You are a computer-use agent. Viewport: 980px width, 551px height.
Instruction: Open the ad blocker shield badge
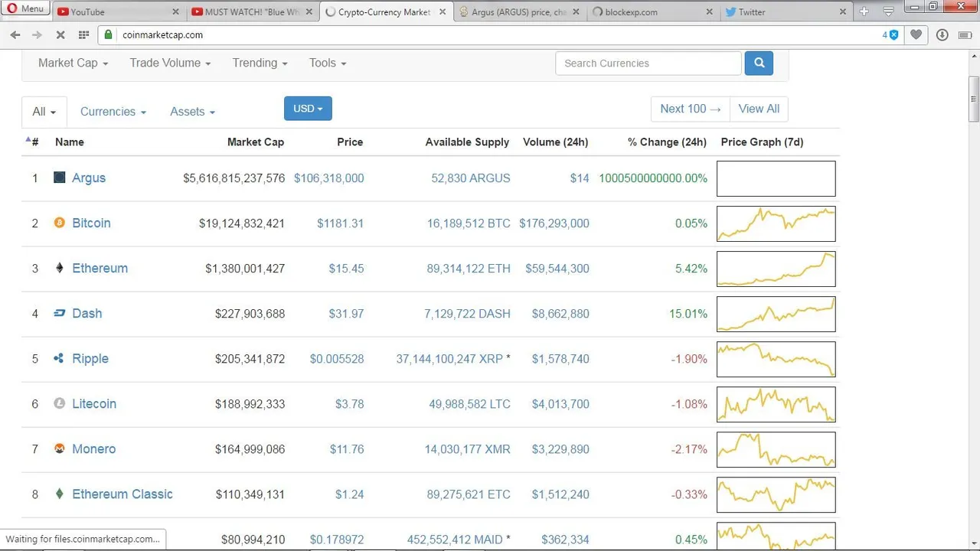890,35
